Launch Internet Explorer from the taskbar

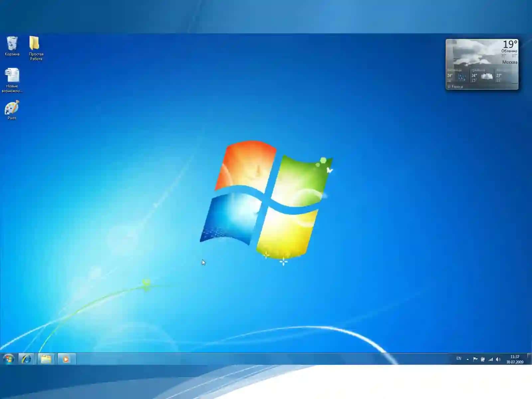pyautogui.click(x=26, y=359)
